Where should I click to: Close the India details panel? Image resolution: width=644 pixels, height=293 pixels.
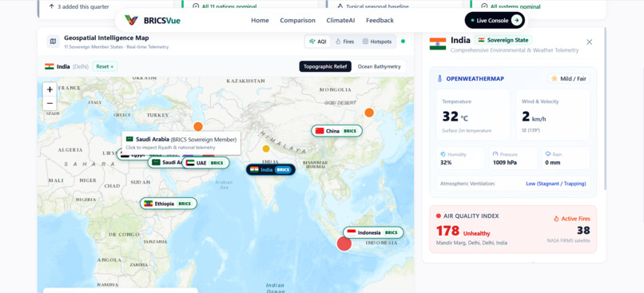pyautogui.click(x=590, y=42)
